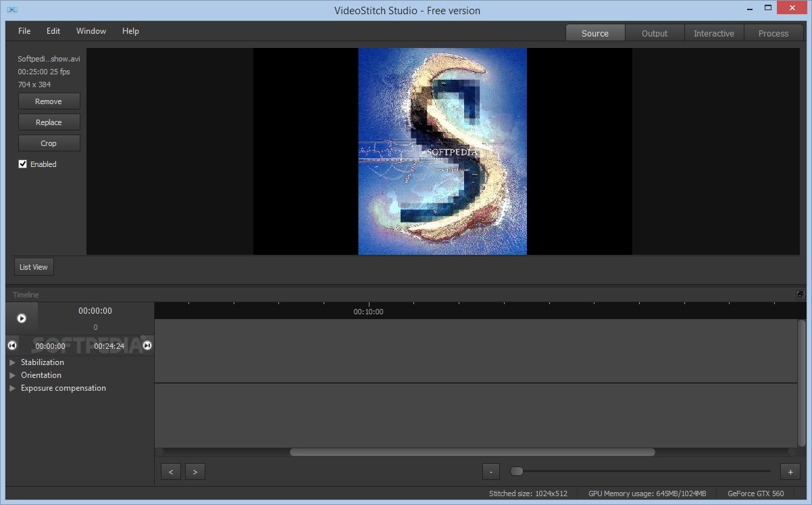
Task: Click the frame number 0 field
Action: [95, 328]
